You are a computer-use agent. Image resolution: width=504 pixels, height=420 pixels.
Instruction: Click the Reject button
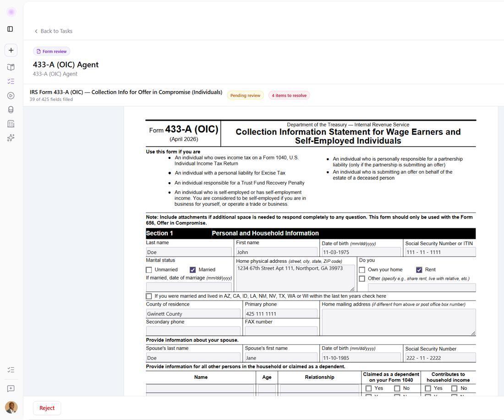[47, 408]
